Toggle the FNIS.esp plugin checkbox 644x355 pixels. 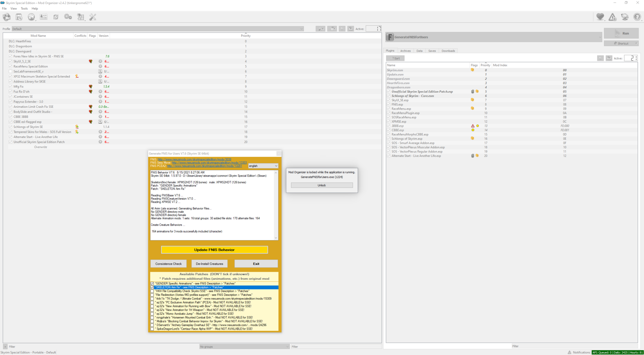[x=388, y=104]
